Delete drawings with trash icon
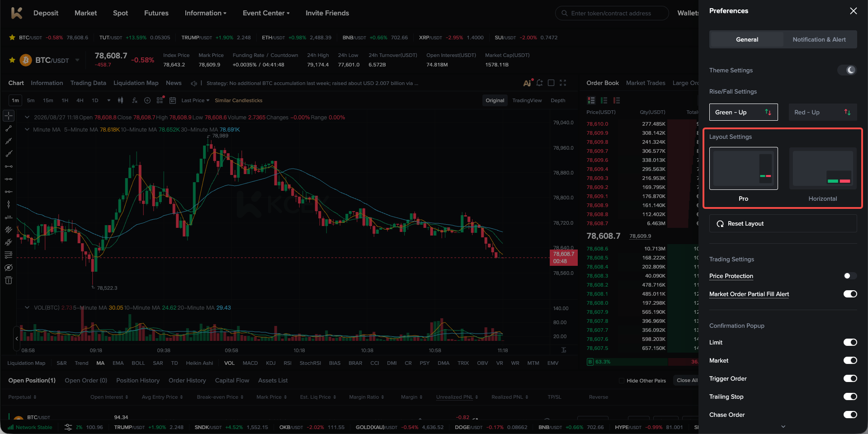This screenshot has width=868, height=434. [x=9, y=280]
